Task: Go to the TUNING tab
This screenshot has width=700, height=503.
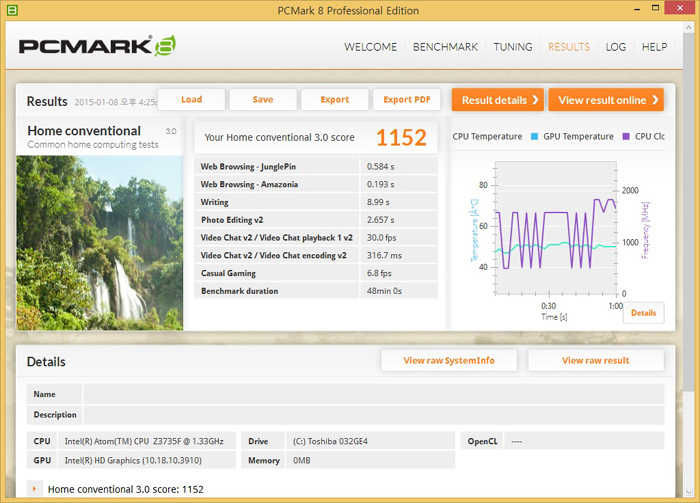Action: click(513, 47)
